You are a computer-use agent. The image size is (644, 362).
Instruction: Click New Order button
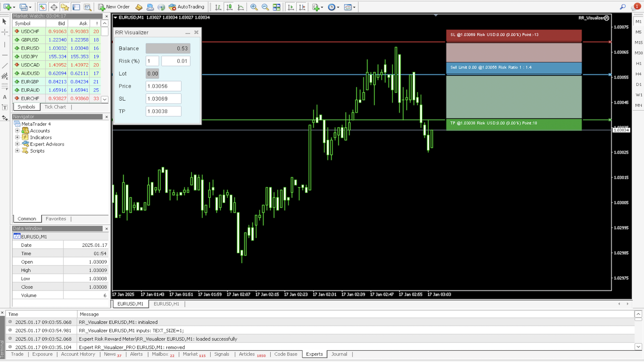pyautogui.click(x=114, y=7)
